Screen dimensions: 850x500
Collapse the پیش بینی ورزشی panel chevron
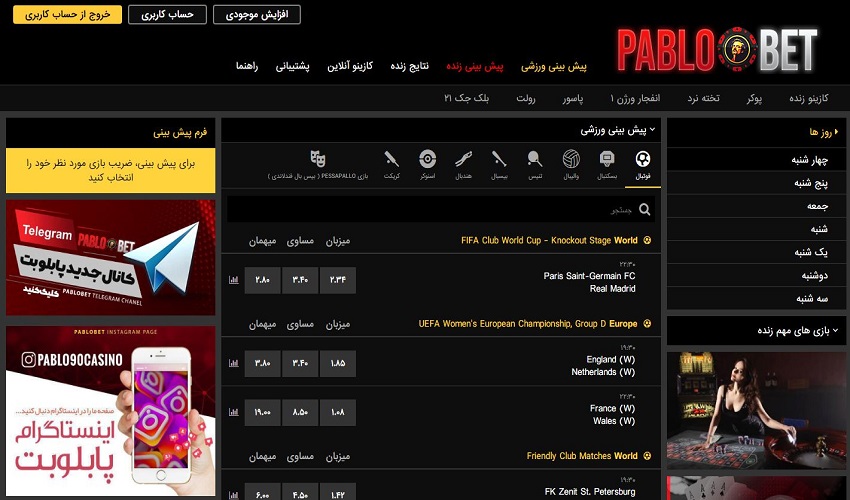point(652,130)
